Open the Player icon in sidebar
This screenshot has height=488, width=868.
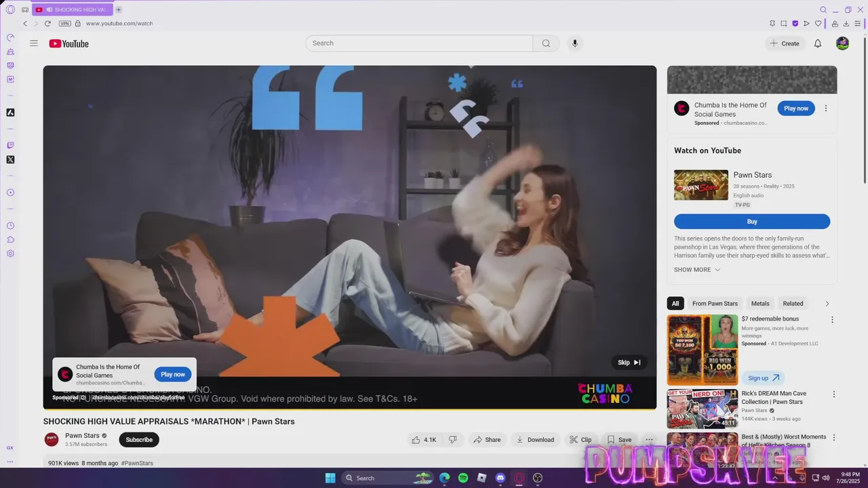tap(10, 192)
